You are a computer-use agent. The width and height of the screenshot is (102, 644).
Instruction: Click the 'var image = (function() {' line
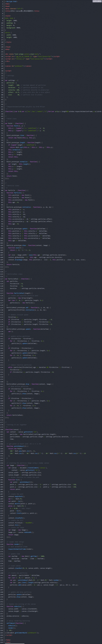click(x=17, y=466)
